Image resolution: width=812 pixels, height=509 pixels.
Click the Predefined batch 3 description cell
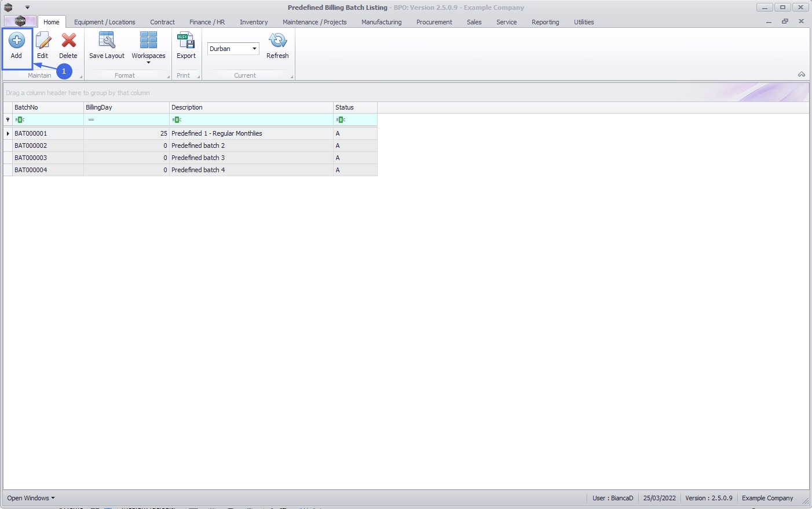coord(251,158)
